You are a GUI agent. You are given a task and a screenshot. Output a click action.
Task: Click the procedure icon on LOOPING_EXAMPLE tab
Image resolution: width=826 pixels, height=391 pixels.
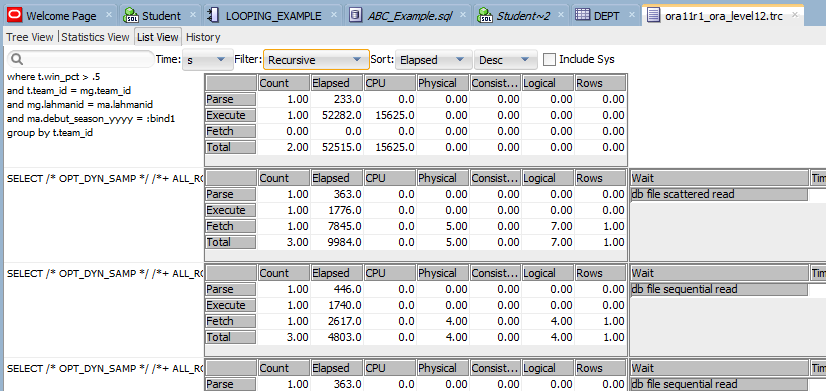(214, 15)
